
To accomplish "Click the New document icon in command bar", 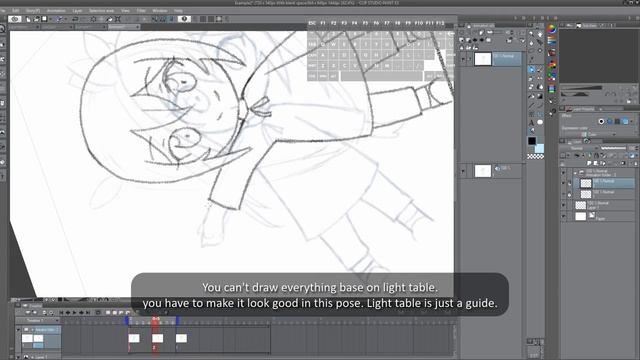I will 28,19.
